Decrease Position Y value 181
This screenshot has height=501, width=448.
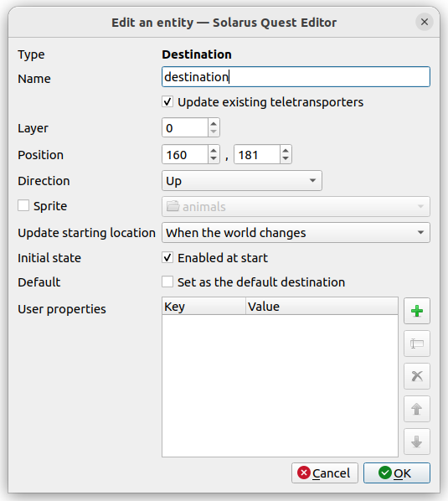[286, 159]
